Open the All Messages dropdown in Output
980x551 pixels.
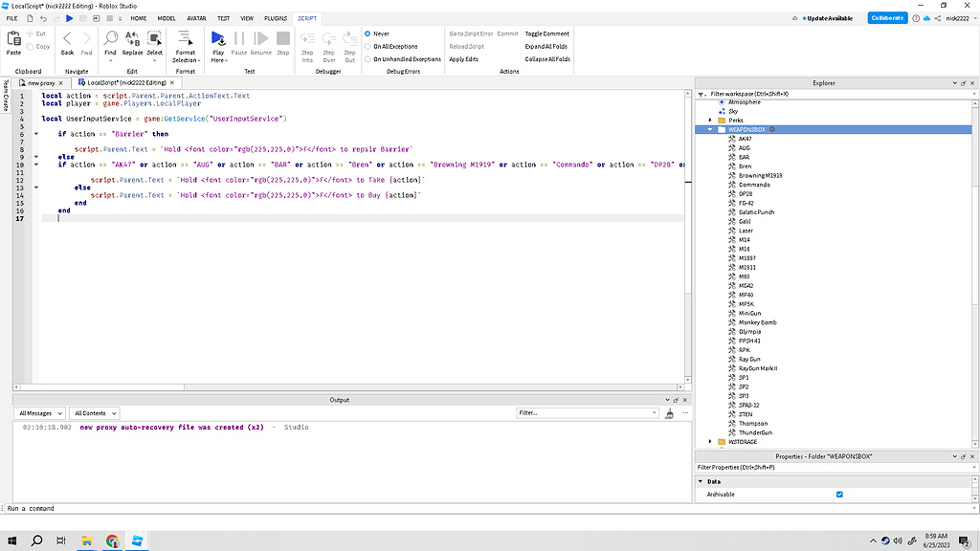coord(39,412)
